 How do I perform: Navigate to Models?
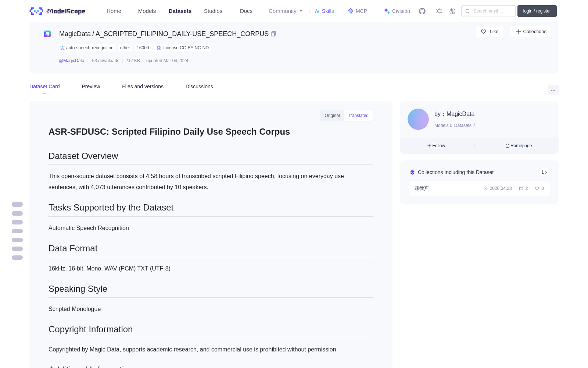click(x=147, y=11)
